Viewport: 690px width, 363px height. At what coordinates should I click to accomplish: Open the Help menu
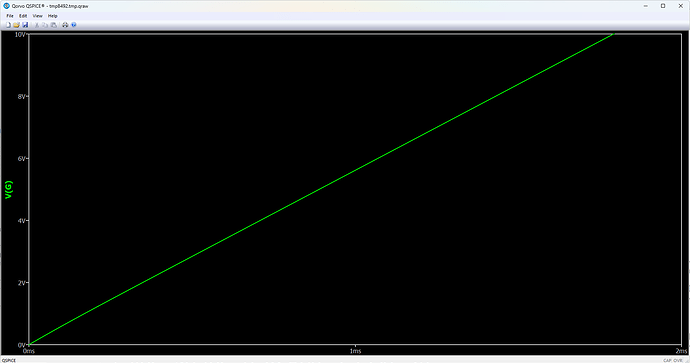pyautogui.click(x=53, y=16)
